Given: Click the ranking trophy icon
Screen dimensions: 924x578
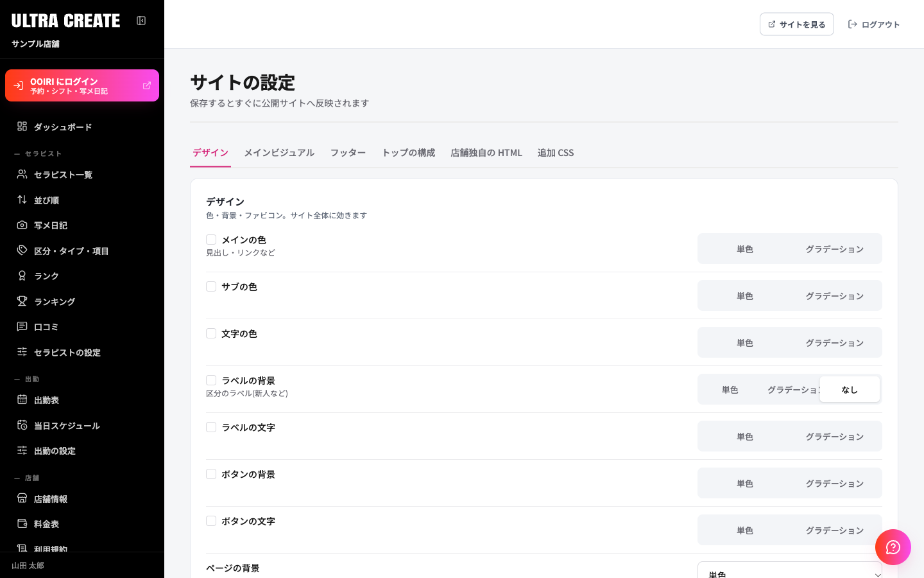Looking at the screenshot, I should (x=22, y=301).
